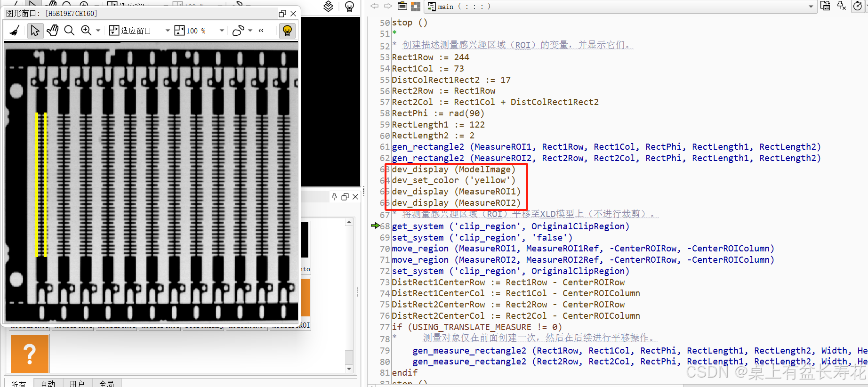Image resolution: width=868 pixels, height=387 pixels.
Task: Click line 64 dev_set_color ('yellow')
Action: (x=454, y=180)
